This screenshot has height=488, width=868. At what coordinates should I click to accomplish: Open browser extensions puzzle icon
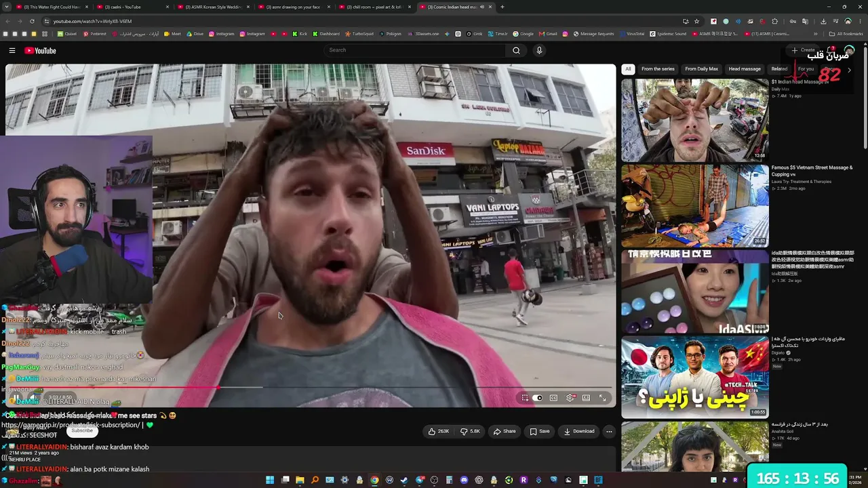(x=774, y=21)
